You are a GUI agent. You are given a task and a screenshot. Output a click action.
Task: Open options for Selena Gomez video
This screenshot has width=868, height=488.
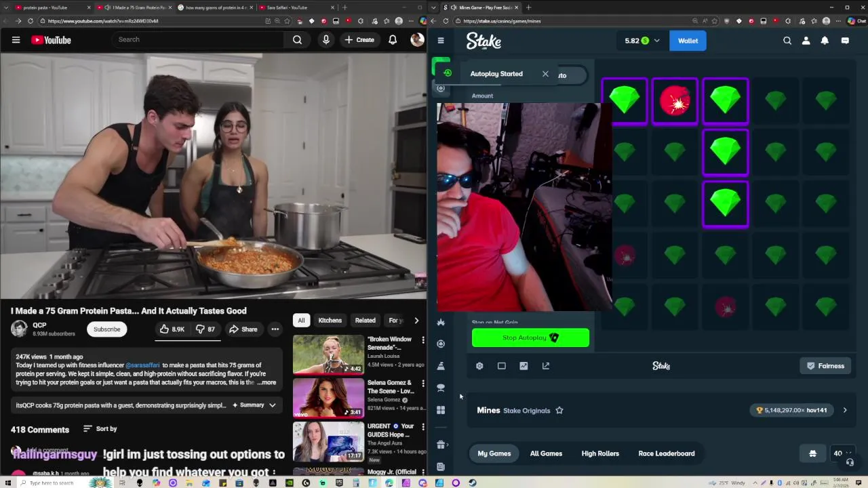[423, 383]
